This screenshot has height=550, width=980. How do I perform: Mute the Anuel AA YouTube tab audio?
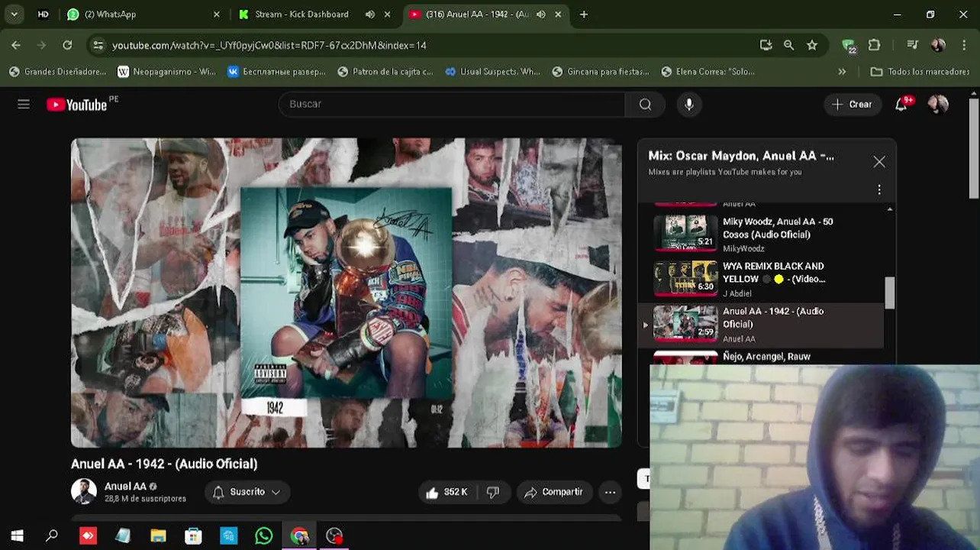[541, 14]
